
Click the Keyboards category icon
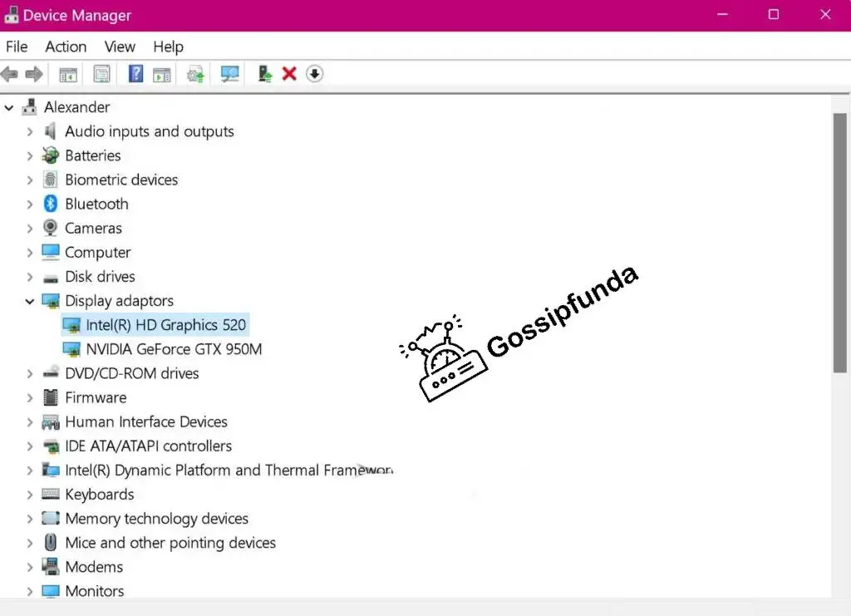(51, 494)
